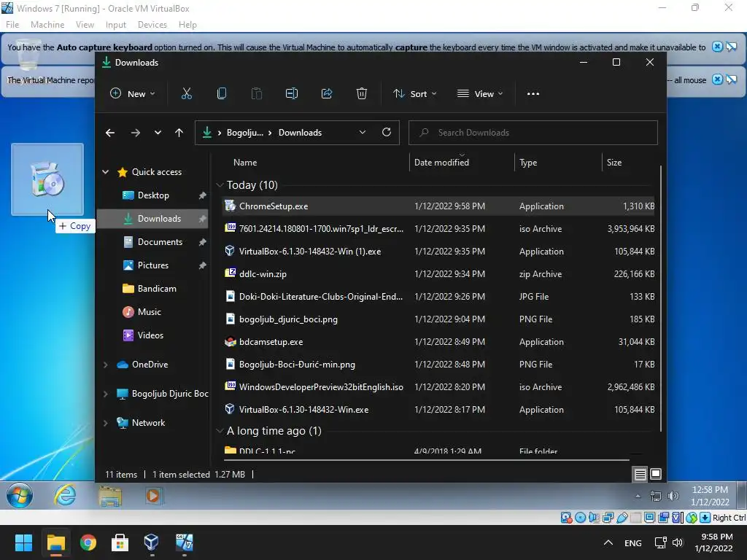Open address bar history dropdown
The height and width of the screenshot is (560, 747).
pyautogui.click(x=362, y=133)
